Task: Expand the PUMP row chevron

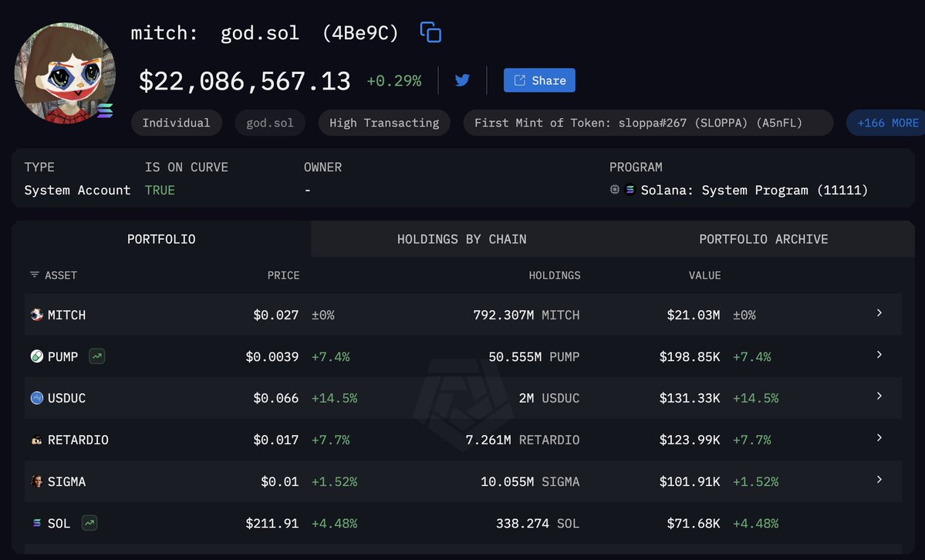Action: point(879,355)
